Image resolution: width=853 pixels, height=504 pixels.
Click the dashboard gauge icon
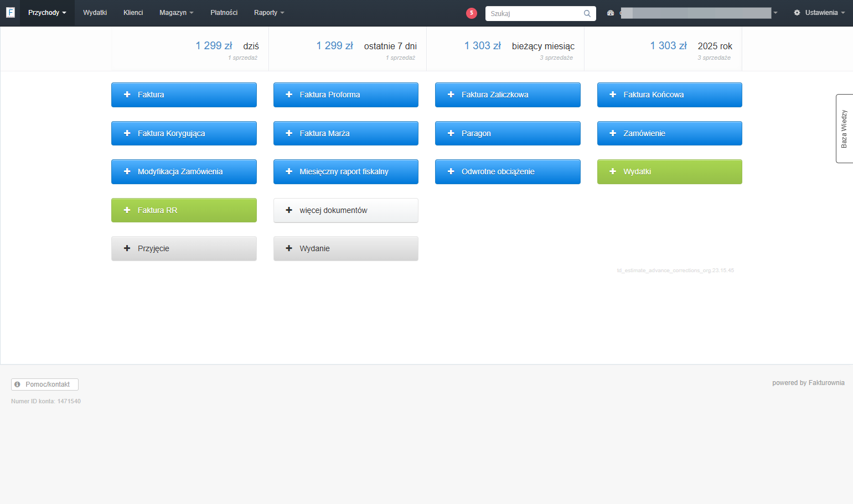(611, 13)
